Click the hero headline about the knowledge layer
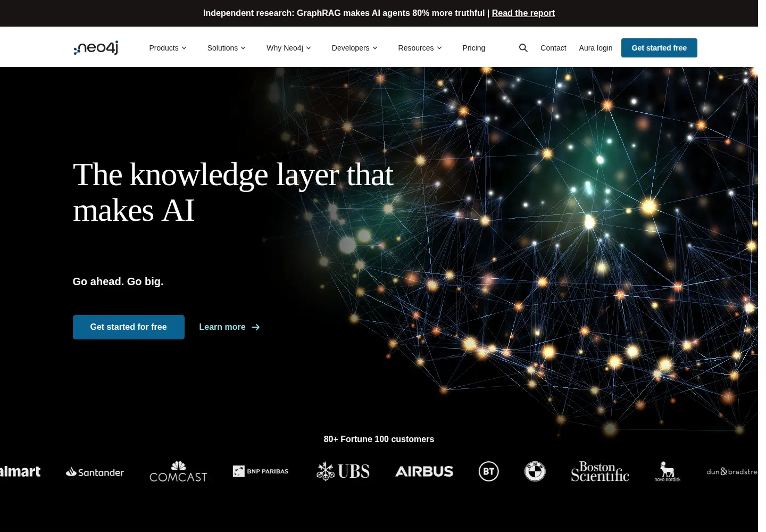This screenshot has width=766, height=532. (x=233, y=192)
